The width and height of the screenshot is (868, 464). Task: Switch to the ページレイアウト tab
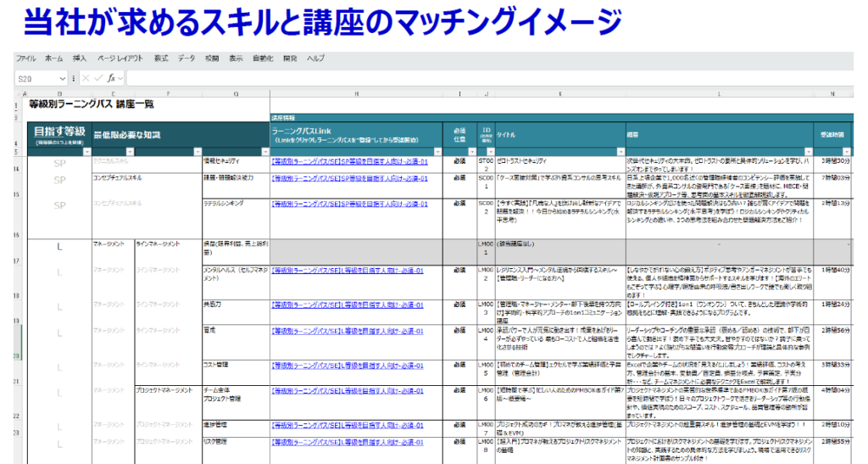(120, 59)
